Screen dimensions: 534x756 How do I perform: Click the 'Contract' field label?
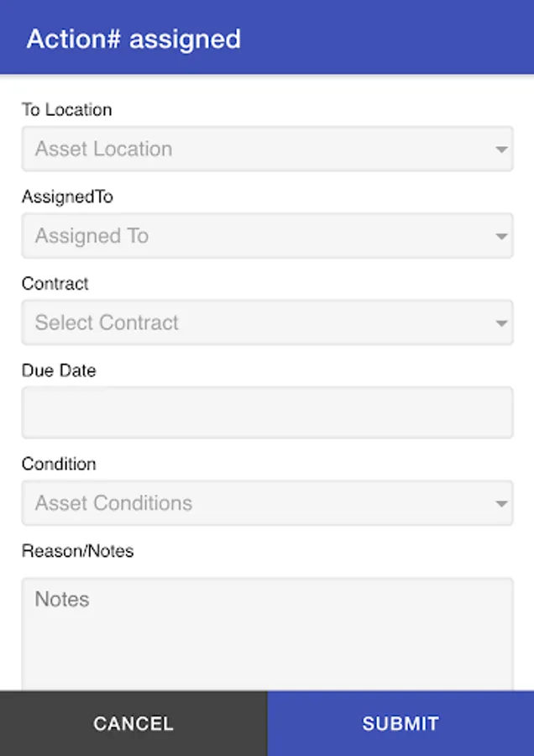tap(55, 284)
